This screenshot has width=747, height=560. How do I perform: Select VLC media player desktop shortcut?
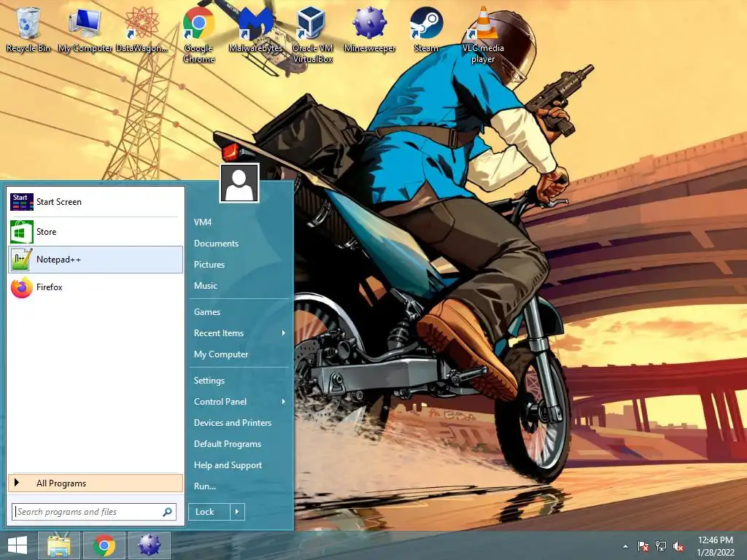point(483,34)
